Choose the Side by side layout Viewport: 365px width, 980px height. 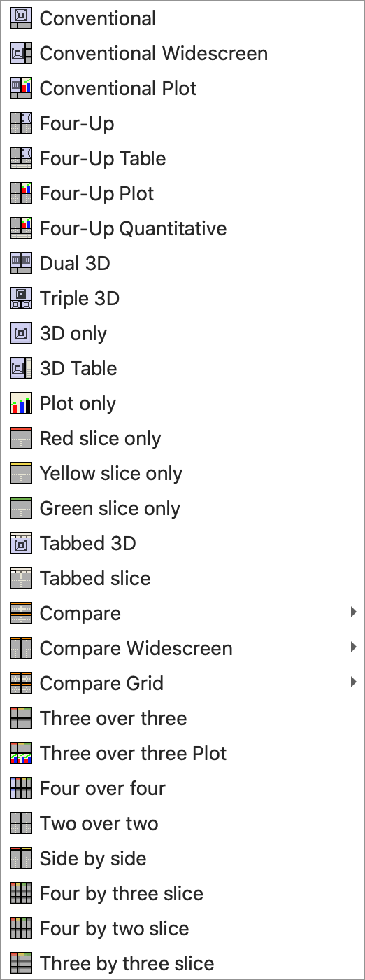pos(182,859)
